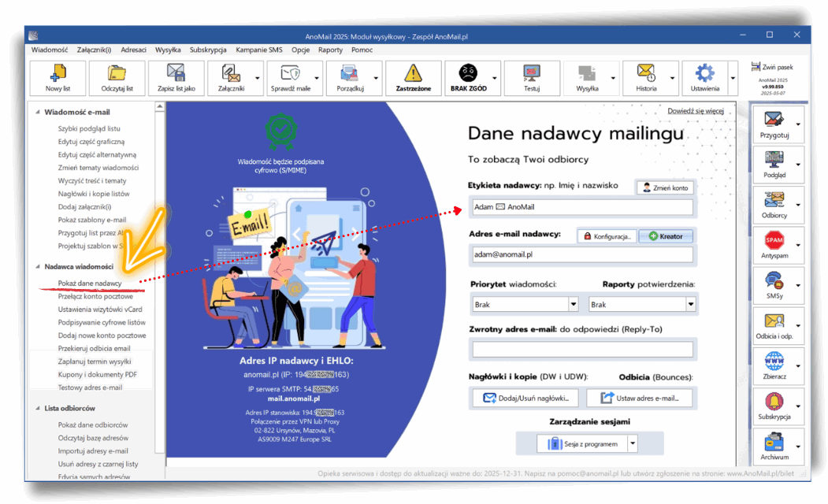828x504 pixels.
Task: Click the Wysyłka toolbar icon
Action: [587, 78]
